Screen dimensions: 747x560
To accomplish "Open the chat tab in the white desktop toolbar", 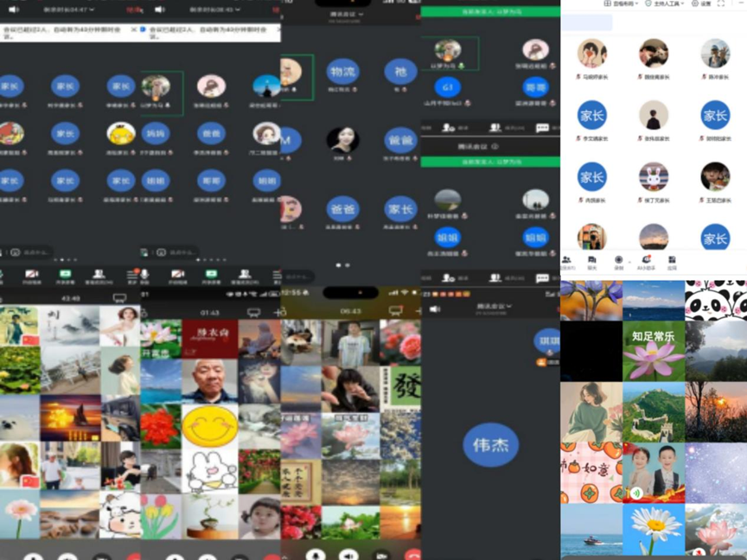I will (592, 259).
